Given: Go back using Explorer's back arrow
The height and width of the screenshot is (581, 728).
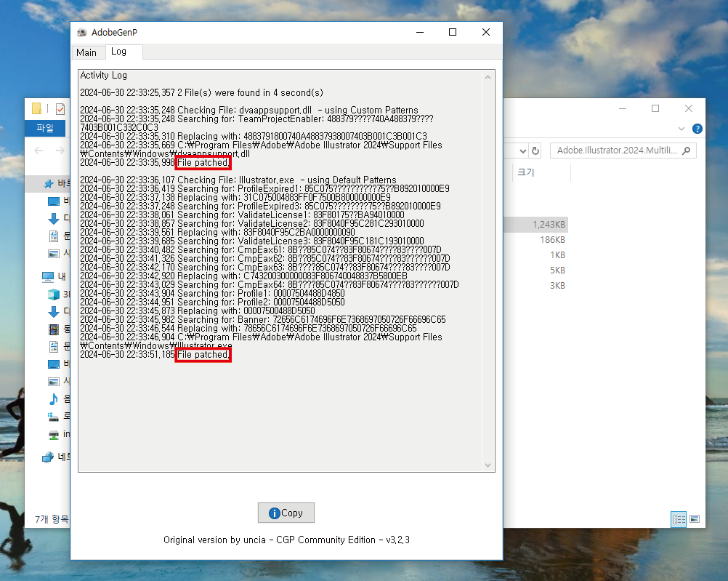Looking at the screenshot, I should [39, 150].
